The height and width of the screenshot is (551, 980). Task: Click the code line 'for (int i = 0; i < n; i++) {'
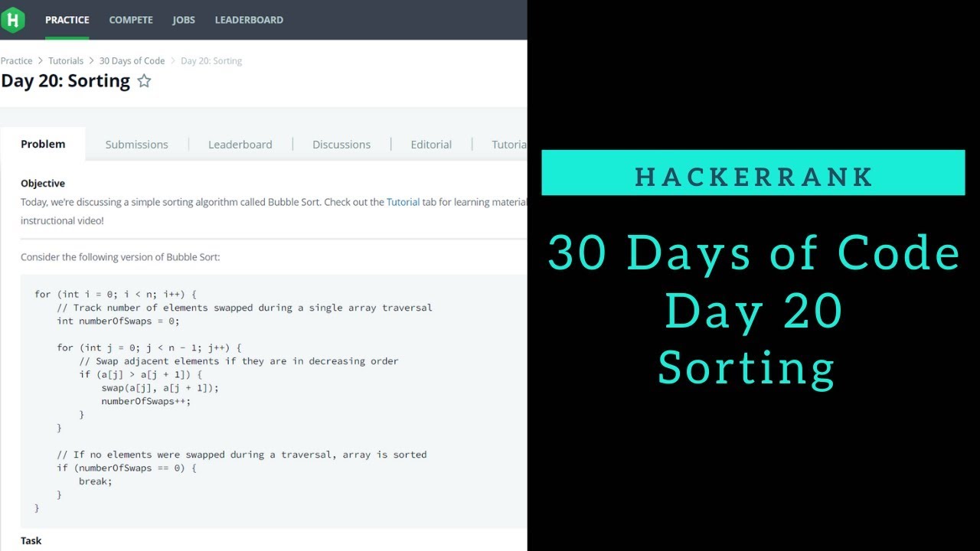116,294
